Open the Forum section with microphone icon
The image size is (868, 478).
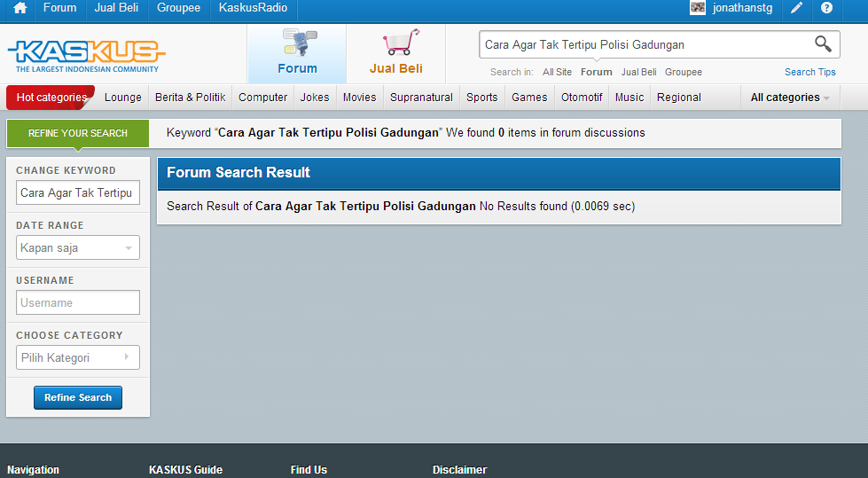coord(297,53)
